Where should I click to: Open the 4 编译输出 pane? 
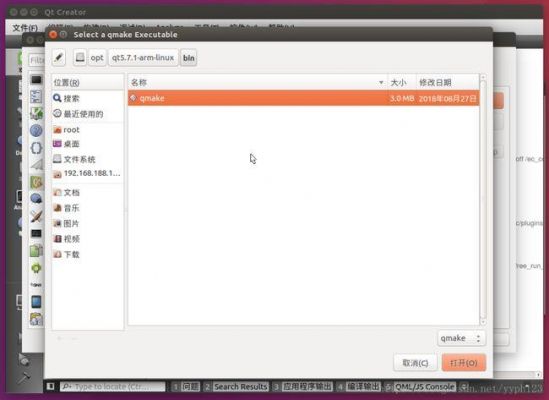(359, 386)
